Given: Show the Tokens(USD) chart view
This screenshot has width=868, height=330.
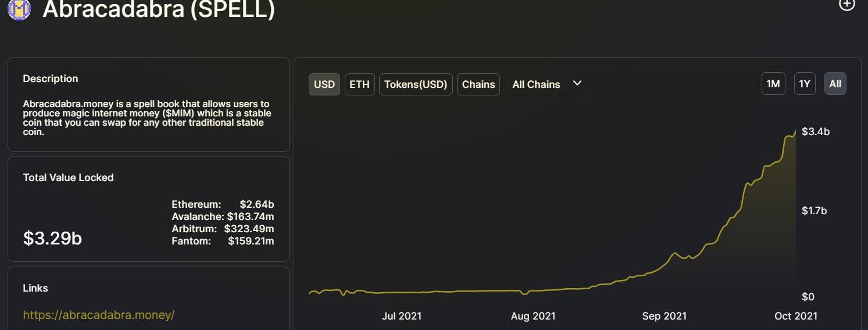Looking at the screenshot, I should (416, 84).
